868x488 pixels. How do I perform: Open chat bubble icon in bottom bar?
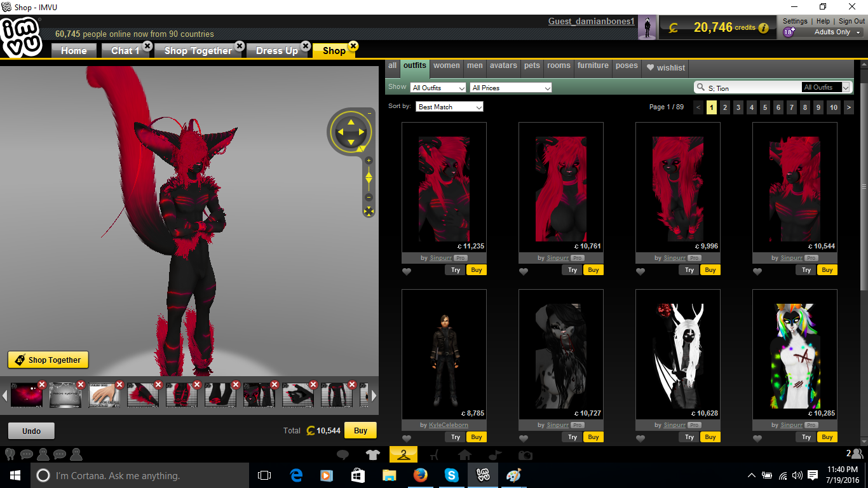click(x=342, y=454)
